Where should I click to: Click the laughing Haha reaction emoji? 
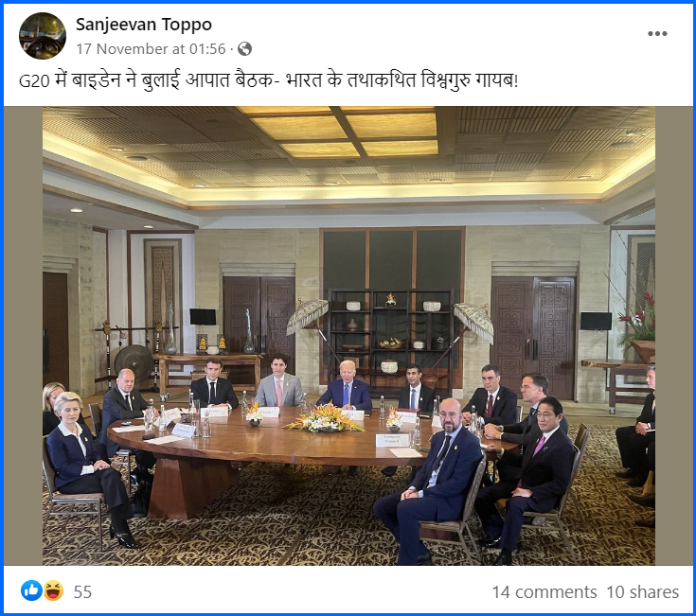[x=53, y=590]
